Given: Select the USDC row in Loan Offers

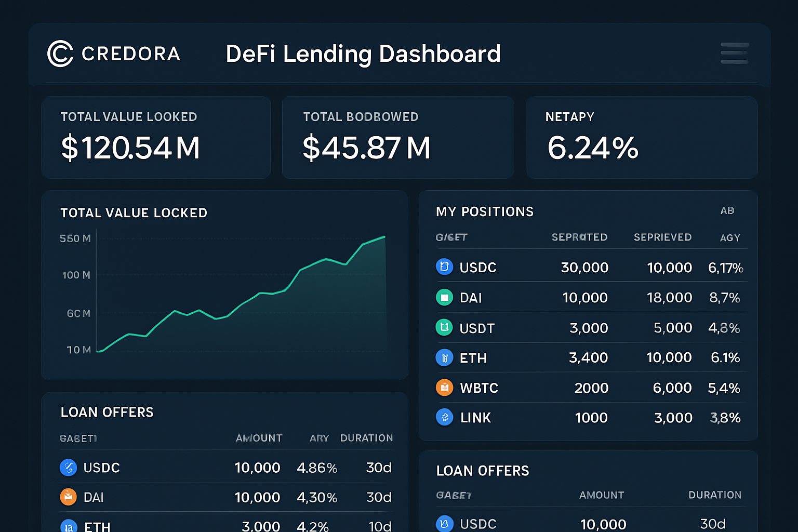Looking at the screenshot, I should [x=223, y=467].
